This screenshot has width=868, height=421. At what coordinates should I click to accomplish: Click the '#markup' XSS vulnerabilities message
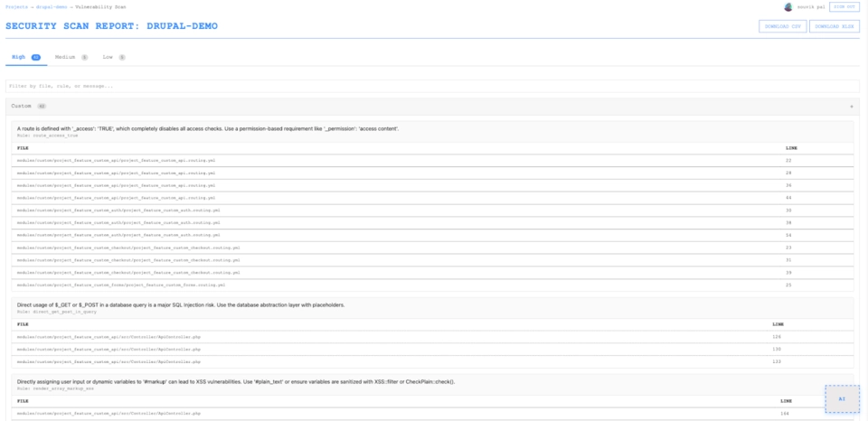[236, 382]
